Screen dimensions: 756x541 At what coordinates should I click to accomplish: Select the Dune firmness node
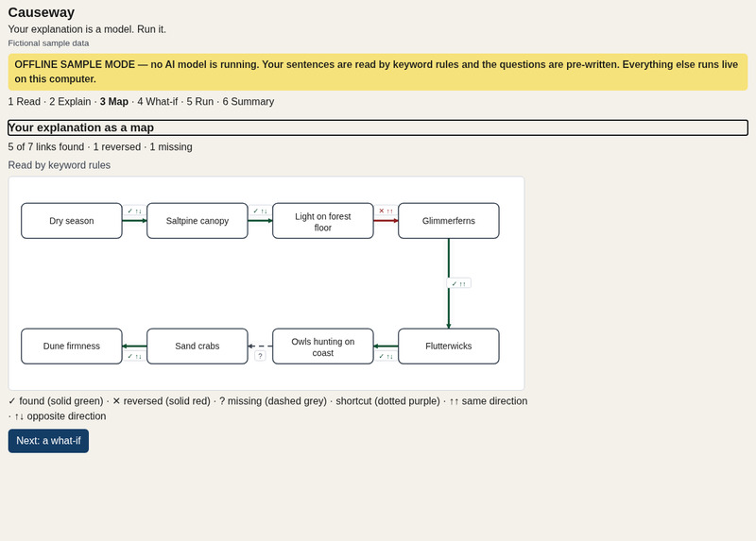pyautogui.click(x=72, y=346)
